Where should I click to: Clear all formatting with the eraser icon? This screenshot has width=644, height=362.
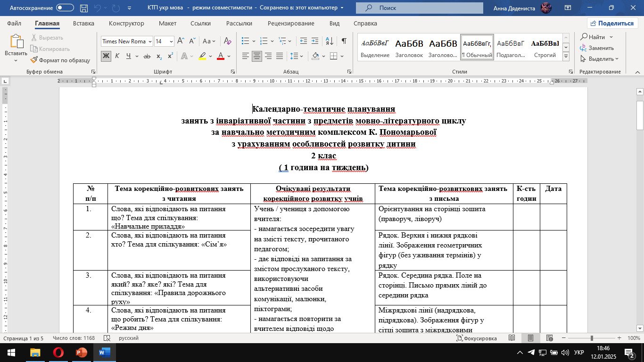click(x=227, y=41)
